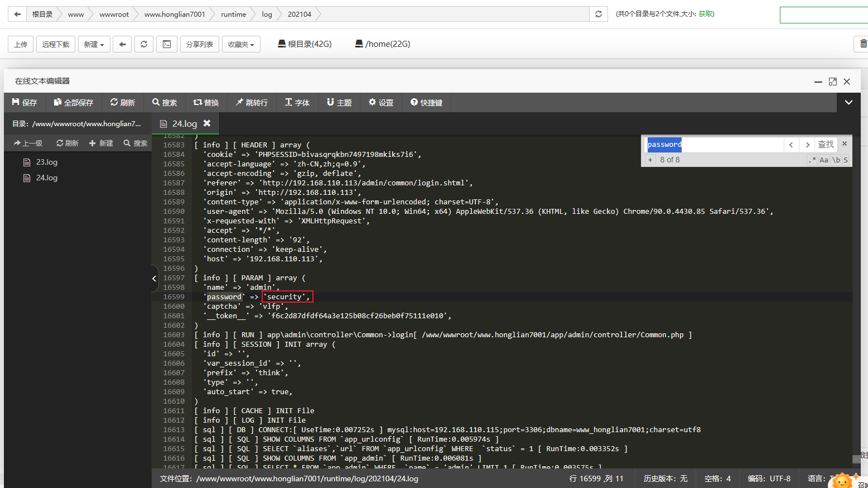Open the 新建 dropdown in file toolbar
Viewport: 868px width, 488px height.
coord(94,44)
